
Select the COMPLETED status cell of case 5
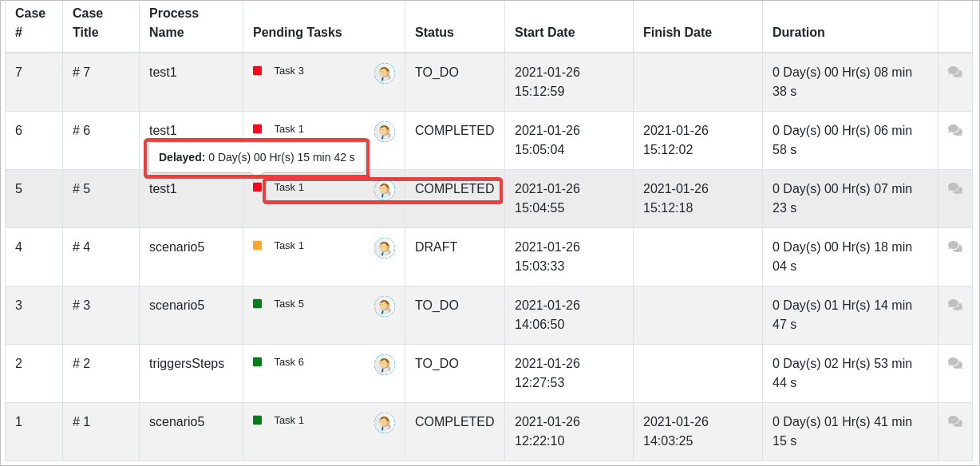point(455,189)
